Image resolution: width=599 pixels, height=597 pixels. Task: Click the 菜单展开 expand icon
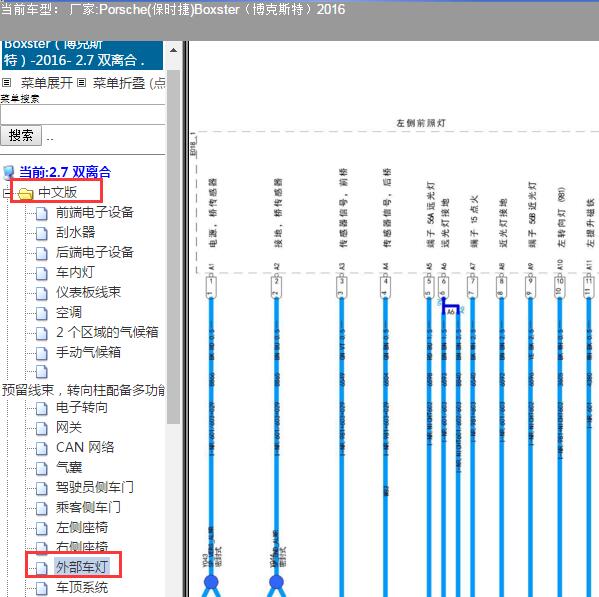coord(6,83)
